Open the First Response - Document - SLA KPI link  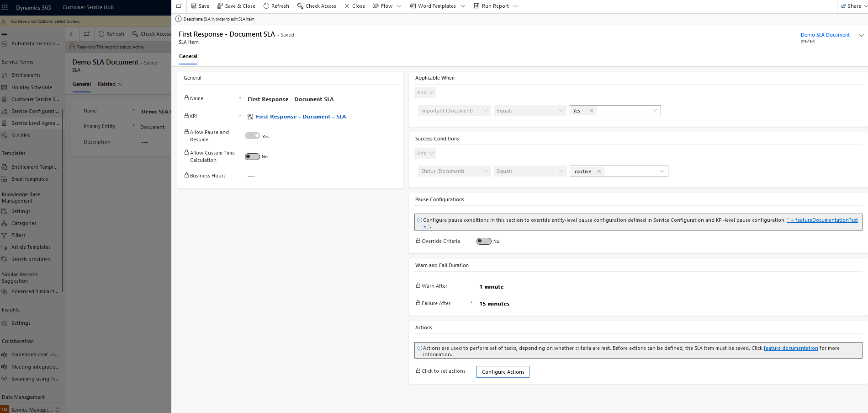301,117
